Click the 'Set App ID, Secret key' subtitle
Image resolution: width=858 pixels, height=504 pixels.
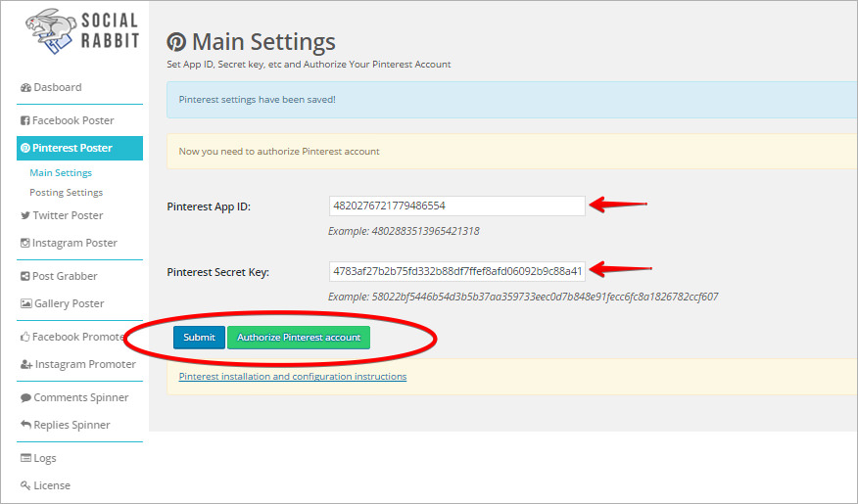[x=309, y=65]
